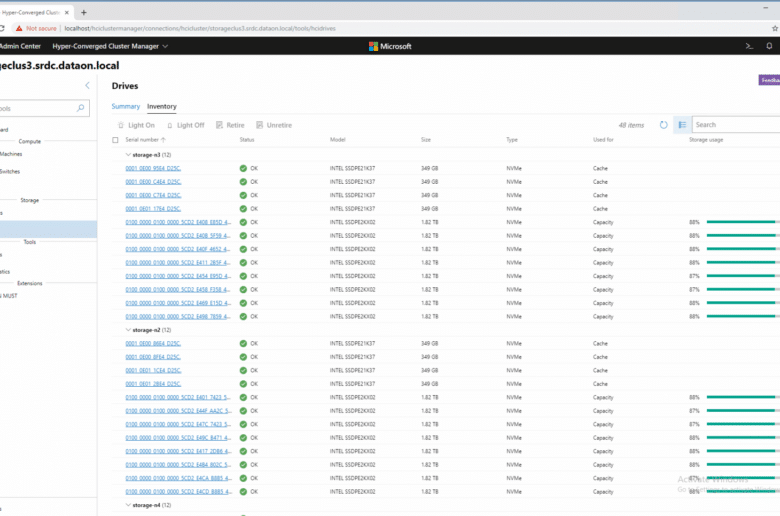Close the Hyper-Converged Cluster browser tab
The height and width of the screenshot is (516, 780).
(x=67, y=12)
